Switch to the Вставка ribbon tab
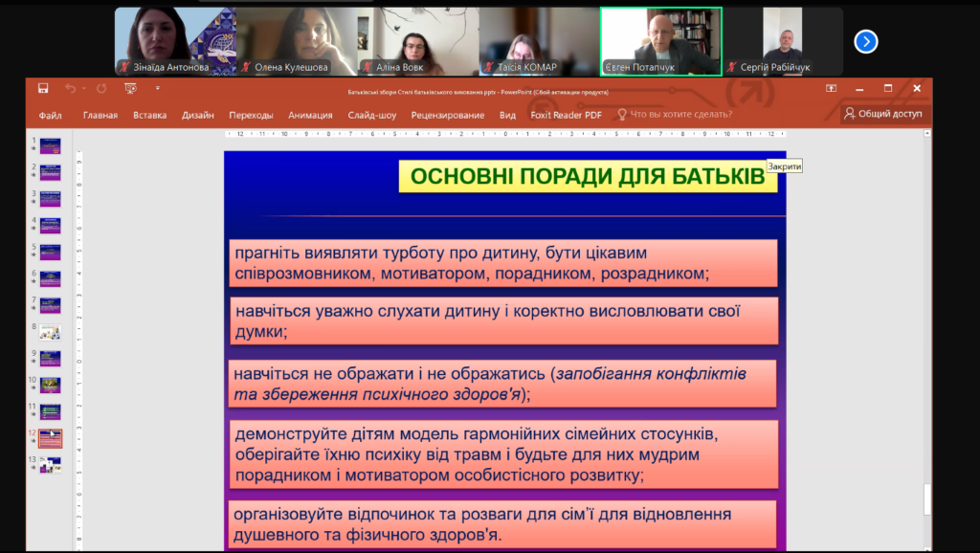The width and height of the screenshot is (980, 553). click(x=149, y=115)
